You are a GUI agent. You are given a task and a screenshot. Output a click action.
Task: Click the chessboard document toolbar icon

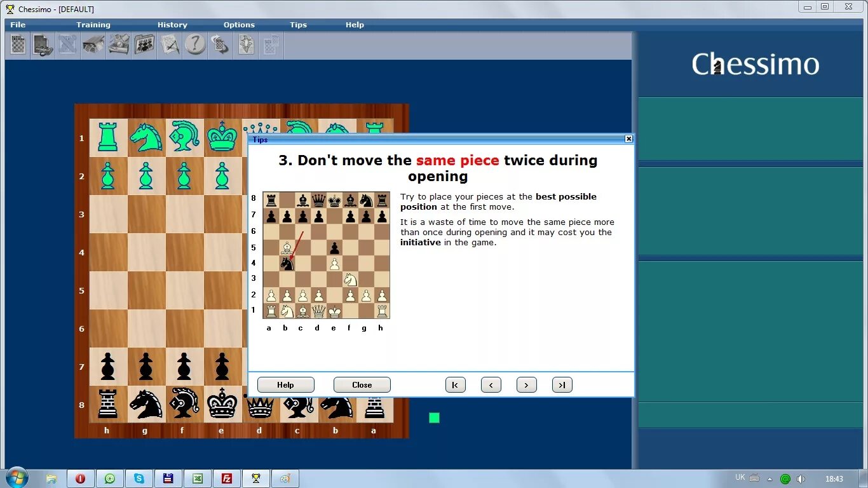tap(18, 45)
